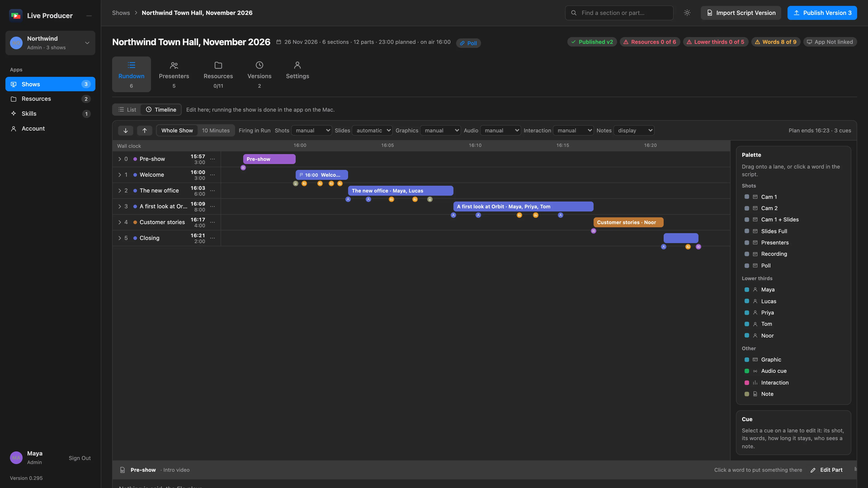Screen dimensions: 868x488
Task: Click the Poll link badge
Action: [468, 43]
